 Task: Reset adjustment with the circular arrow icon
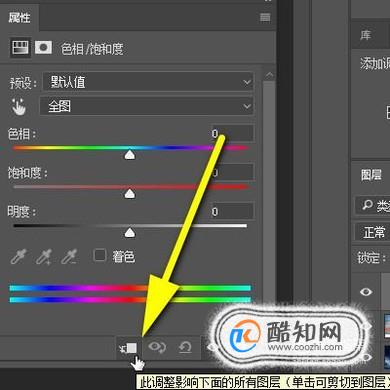point(185,347)
